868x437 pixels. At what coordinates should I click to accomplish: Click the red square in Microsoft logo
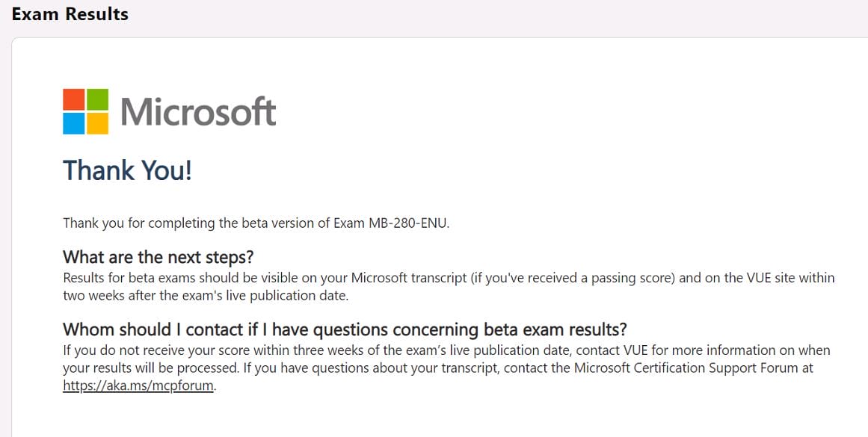[74, 99]
